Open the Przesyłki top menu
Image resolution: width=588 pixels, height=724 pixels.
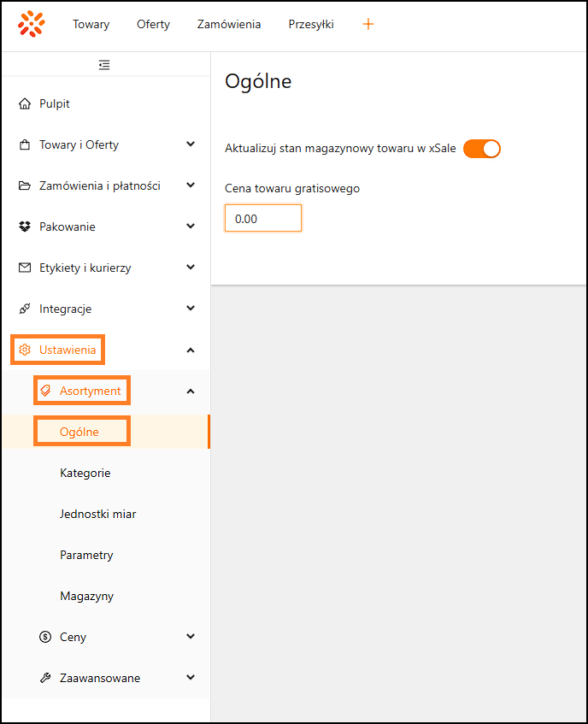[311, 24]
